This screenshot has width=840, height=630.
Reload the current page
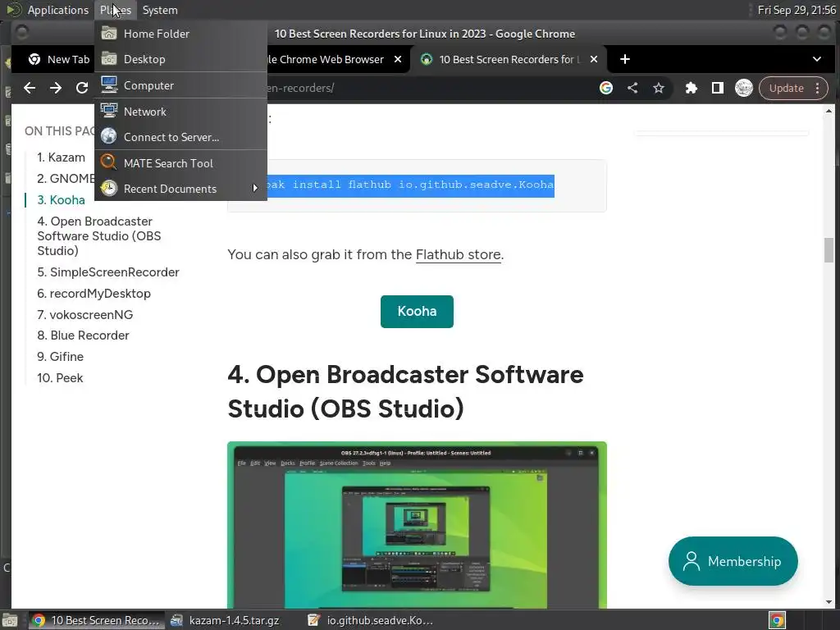pos(82,88)
